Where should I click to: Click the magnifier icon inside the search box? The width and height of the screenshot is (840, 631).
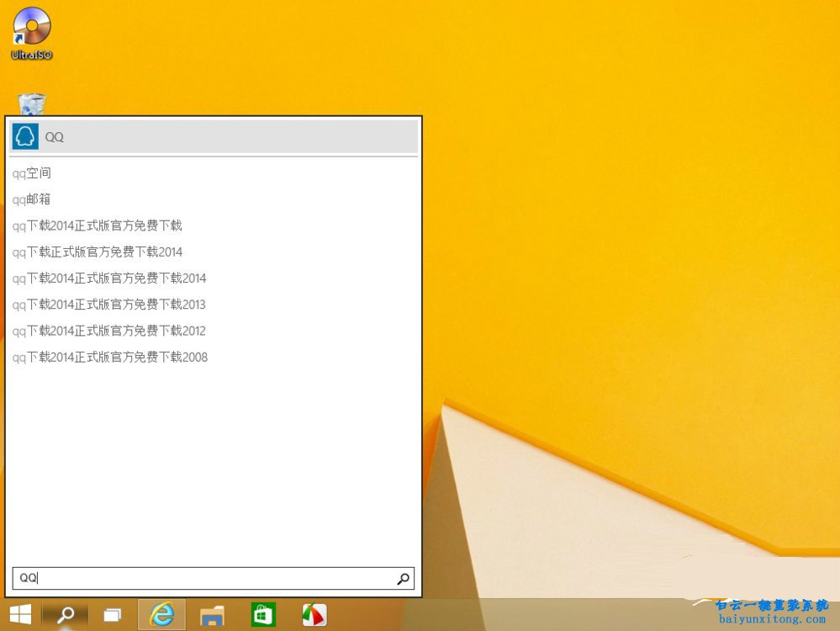(x=402, y=578)
